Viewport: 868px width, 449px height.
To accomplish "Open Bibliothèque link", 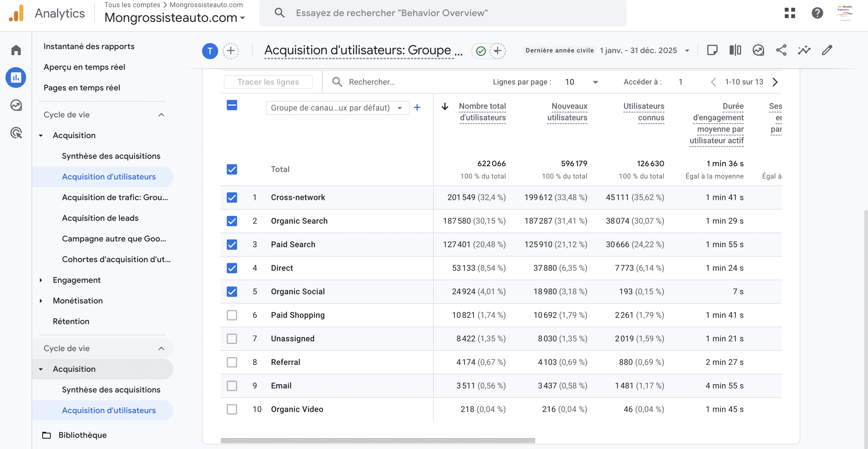I will coord(82,435).
